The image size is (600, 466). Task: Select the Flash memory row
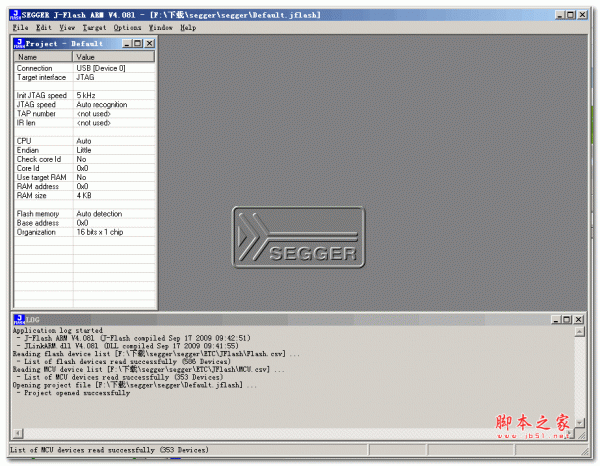[85, 213]
